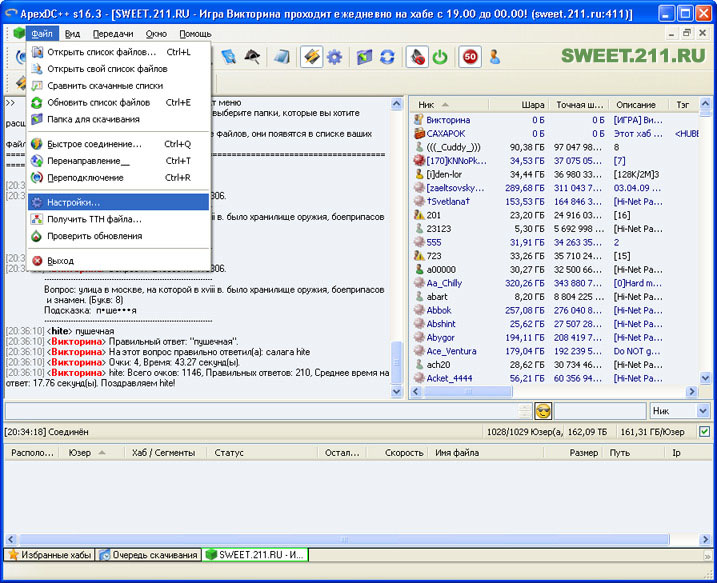Choose Открыть свой список файлов
The width and height of the screenshot is (717, 583).
coord(119,69)
